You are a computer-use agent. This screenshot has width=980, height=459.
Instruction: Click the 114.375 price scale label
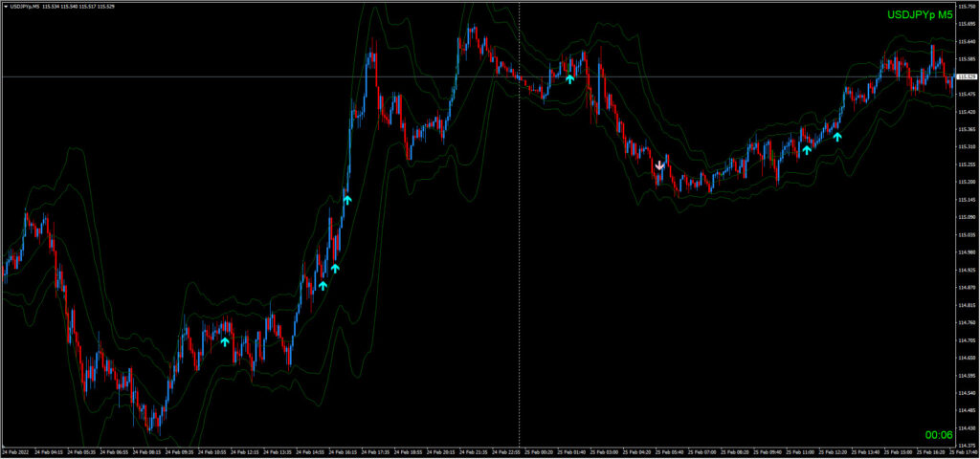pos(967,446)
